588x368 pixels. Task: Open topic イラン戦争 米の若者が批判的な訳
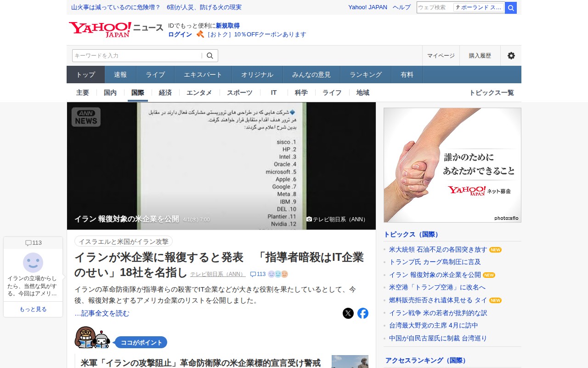click(438, 313)
